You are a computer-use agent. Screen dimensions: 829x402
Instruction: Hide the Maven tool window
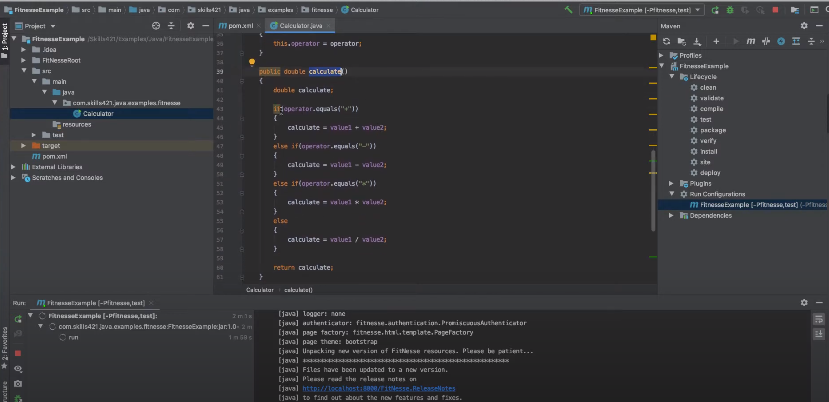point(819,25)
